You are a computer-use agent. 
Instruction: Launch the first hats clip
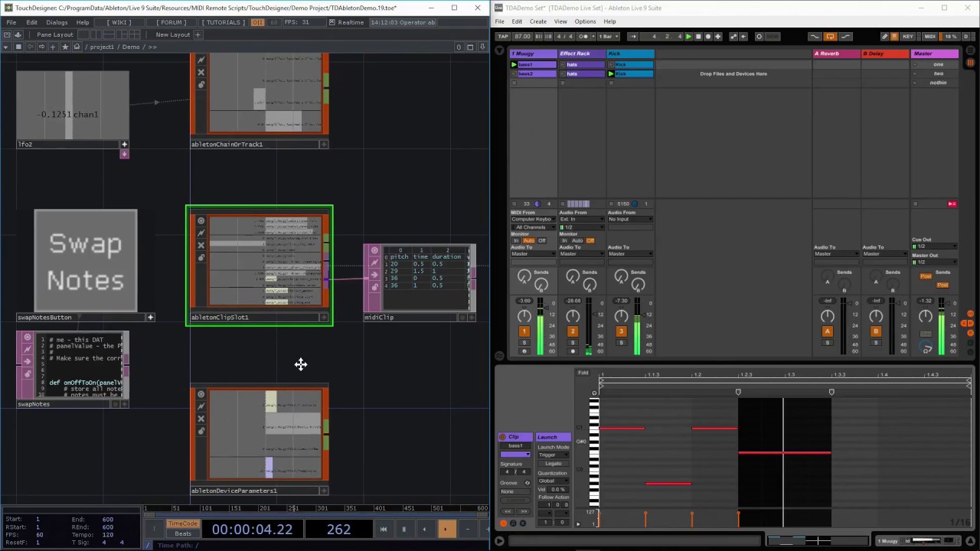[563, 65]
